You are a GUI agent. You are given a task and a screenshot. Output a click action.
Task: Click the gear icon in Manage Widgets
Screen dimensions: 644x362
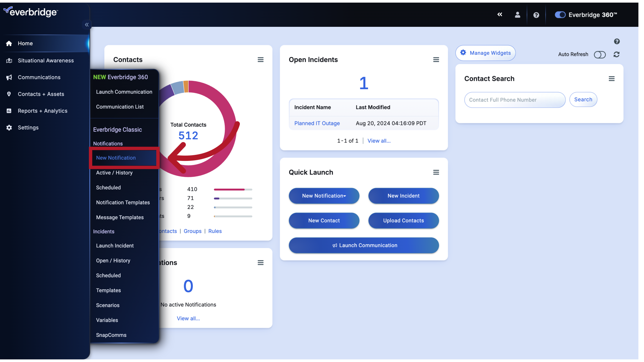[x=463, y=53]
